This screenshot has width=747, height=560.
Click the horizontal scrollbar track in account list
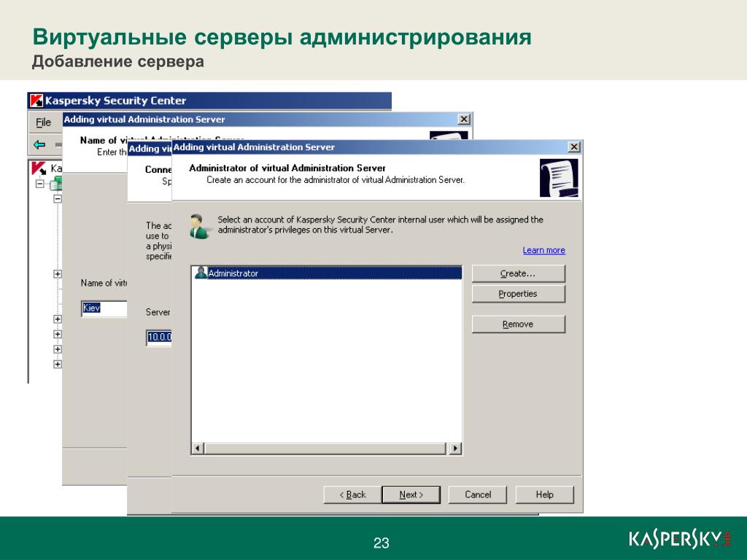click(326, 448)
